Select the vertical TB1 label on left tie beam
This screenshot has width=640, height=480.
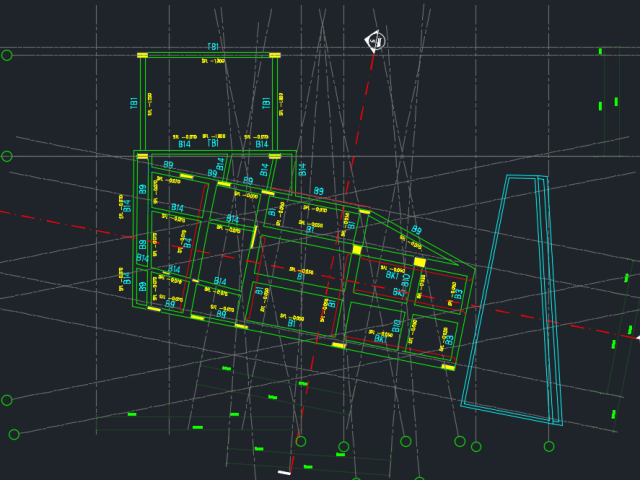[133, 103]
